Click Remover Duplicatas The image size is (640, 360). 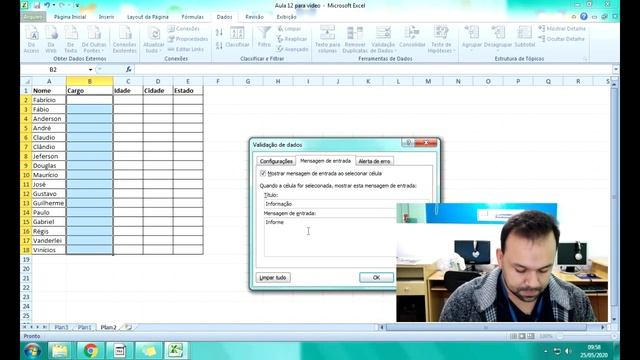click(x=355, y=39)
